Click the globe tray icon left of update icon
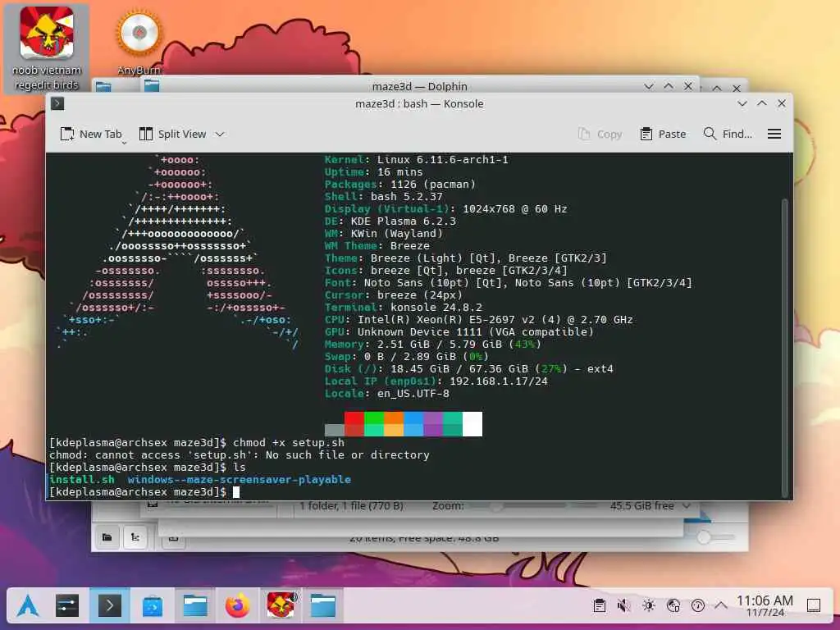 point(673,606)
